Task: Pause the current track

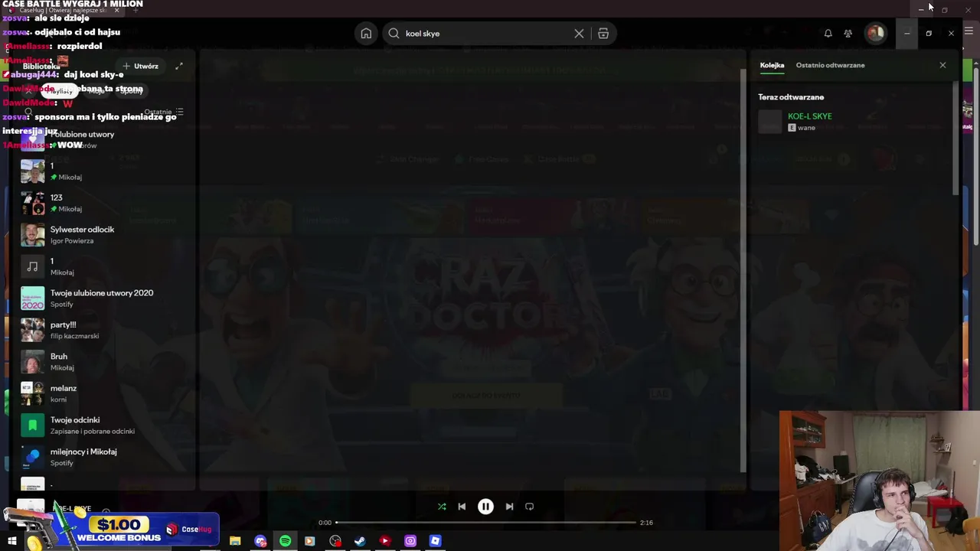Action: click(485, 507)
